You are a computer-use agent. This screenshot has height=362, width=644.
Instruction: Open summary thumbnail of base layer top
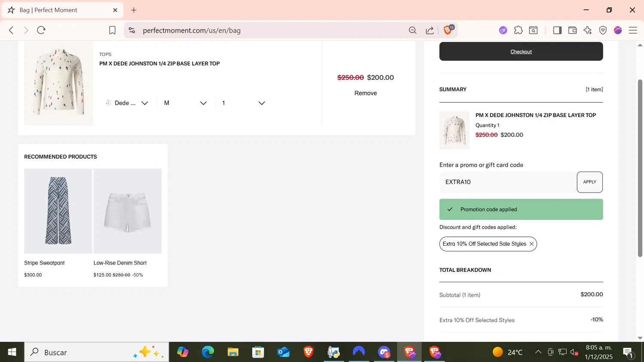[454, 130]
